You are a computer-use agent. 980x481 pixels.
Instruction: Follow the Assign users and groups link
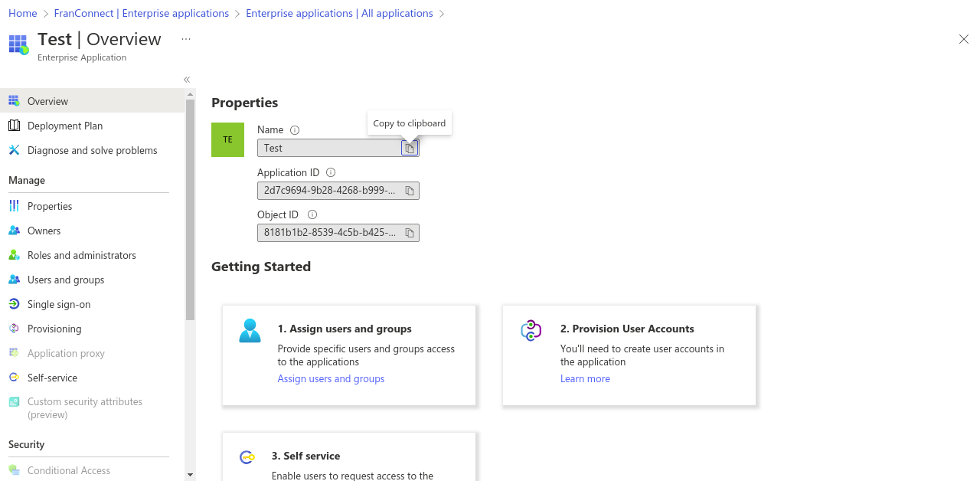tap(331, 379)
